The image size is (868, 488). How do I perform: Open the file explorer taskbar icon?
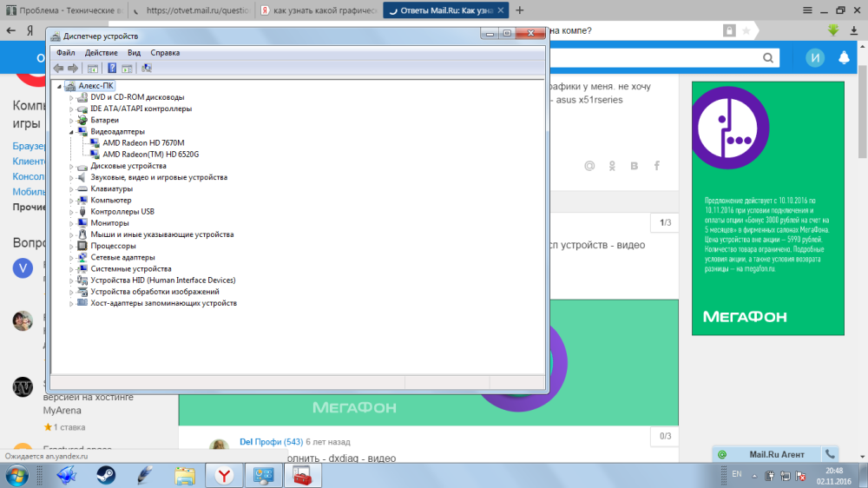point(184,476)
